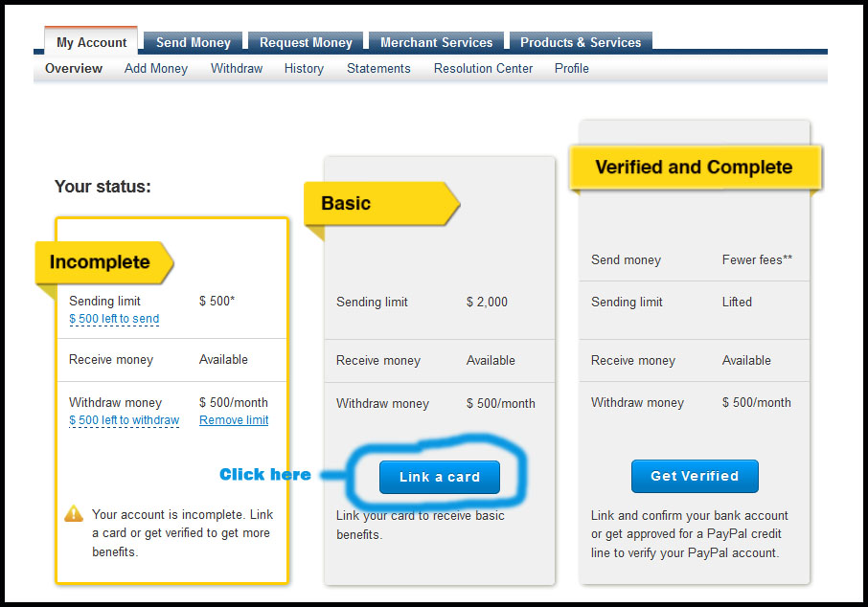The width and height of the screenshot is (868, 607).
Task: Click the Verified and Complete banner
Action: coord(694,168)
